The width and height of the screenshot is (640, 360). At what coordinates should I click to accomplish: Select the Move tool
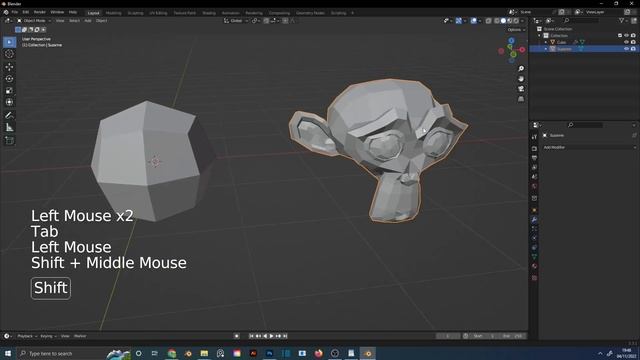coord(9,67)
